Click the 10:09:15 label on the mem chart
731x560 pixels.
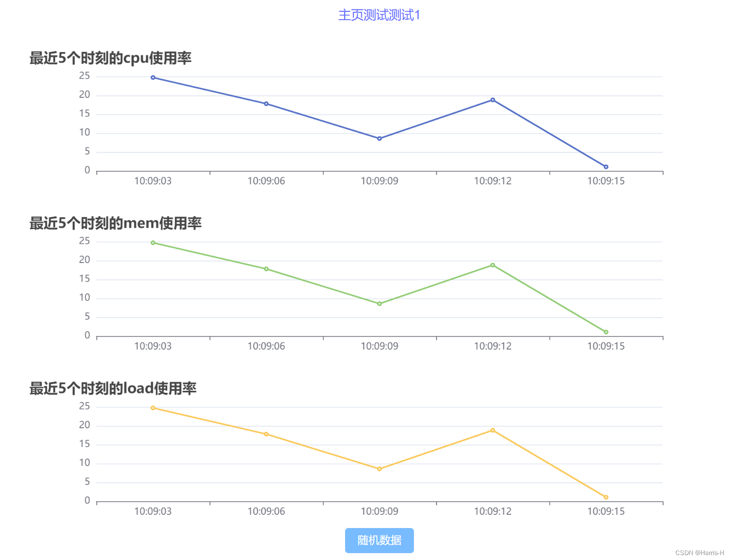coord(606,346)
